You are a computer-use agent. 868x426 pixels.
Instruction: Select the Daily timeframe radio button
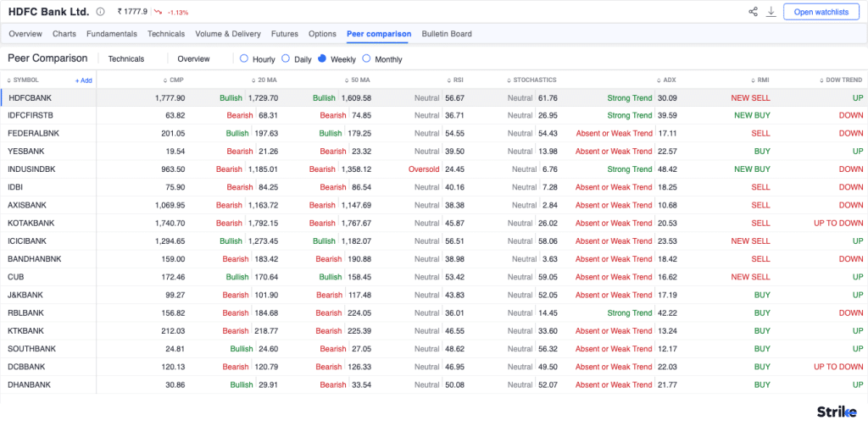tap(286, 59)
